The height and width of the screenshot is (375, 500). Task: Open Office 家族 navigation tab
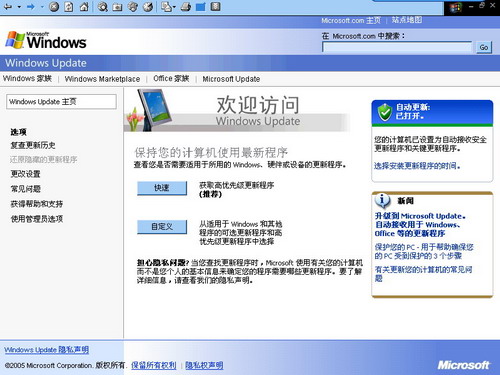171,79
